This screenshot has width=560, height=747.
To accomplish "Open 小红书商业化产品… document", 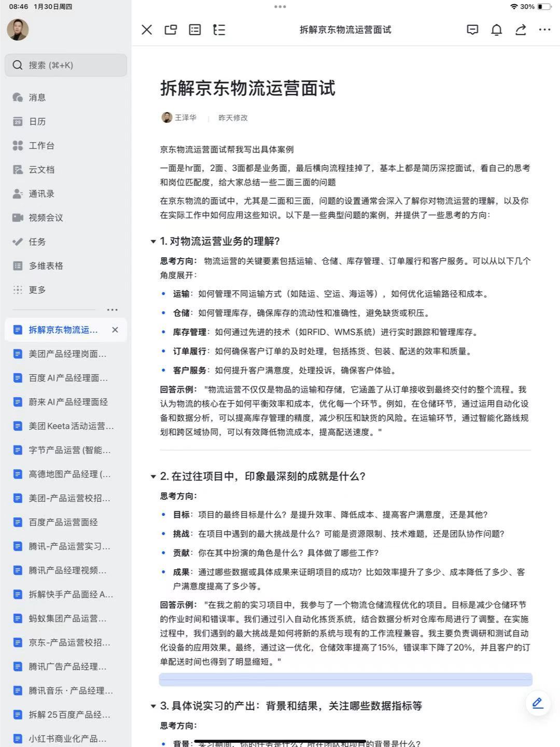I will point(66,738).
